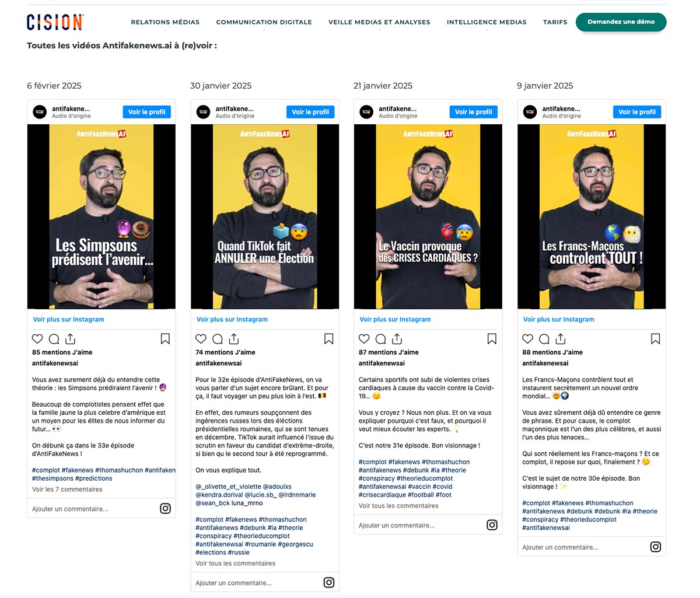Click Instagram logo in 30 janvier card
The width and height of the screenshot is (700, 598).
tap(328, 582)
